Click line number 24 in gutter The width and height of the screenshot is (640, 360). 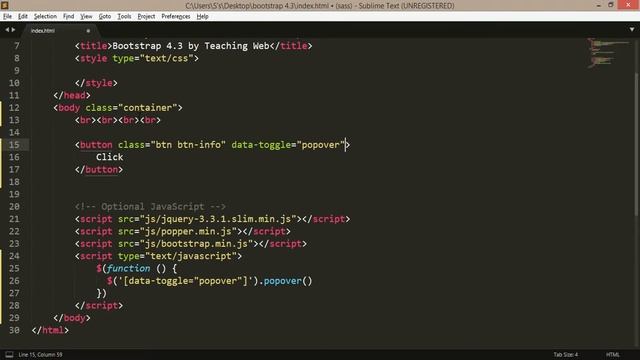(x=14, y=256)
